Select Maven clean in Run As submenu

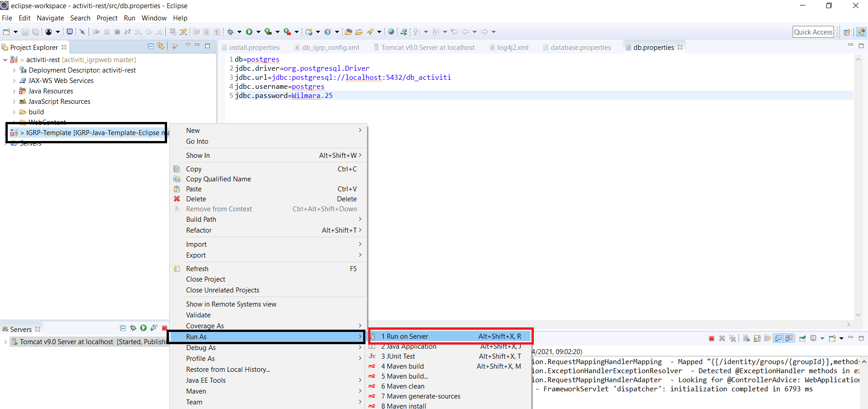449,386
